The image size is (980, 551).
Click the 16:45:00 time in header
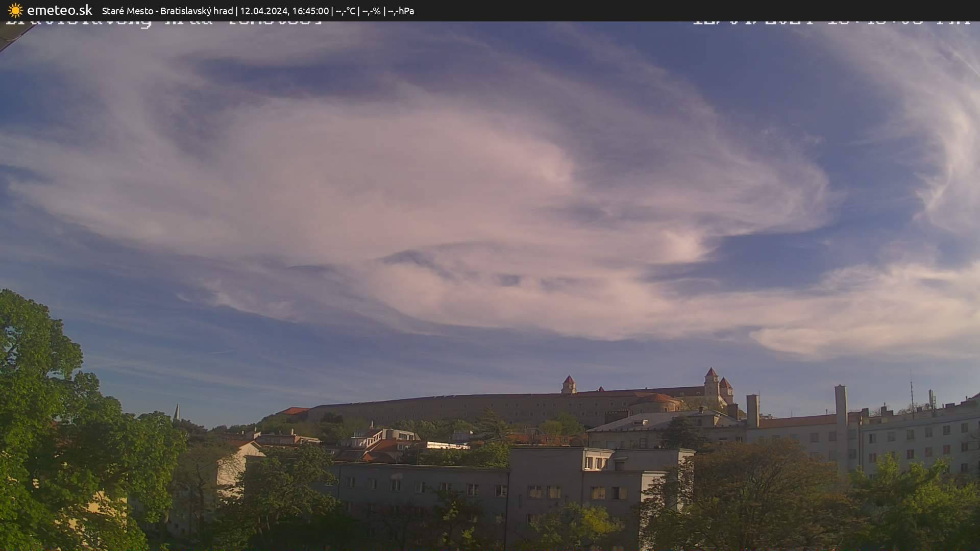pos(310,11)
